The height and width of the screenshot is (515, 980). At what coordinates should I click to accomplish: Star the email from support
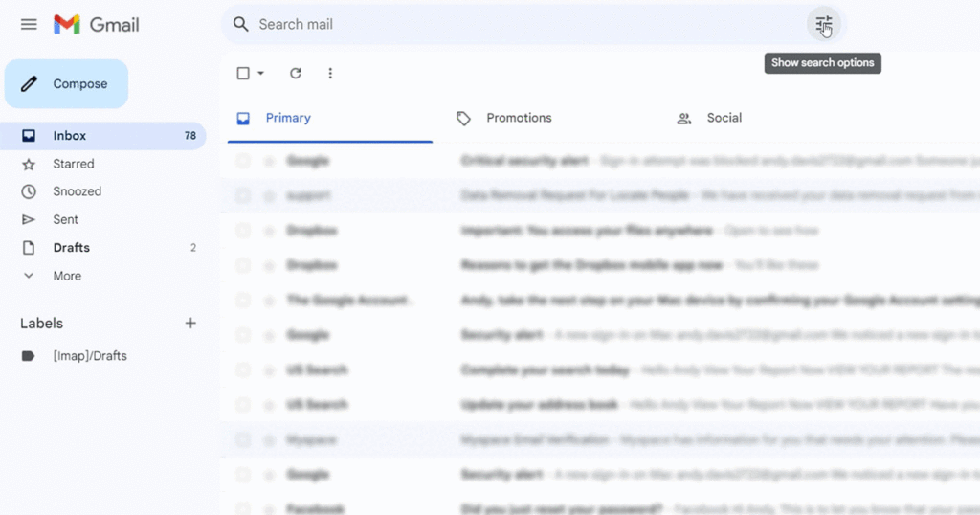coord(269,196)
